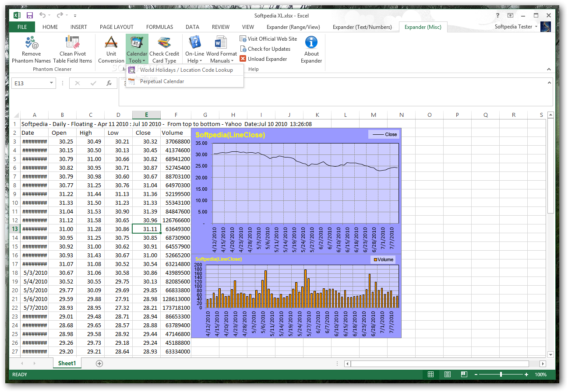Click horizontal scrollbar right arrow

pos(543,364)
